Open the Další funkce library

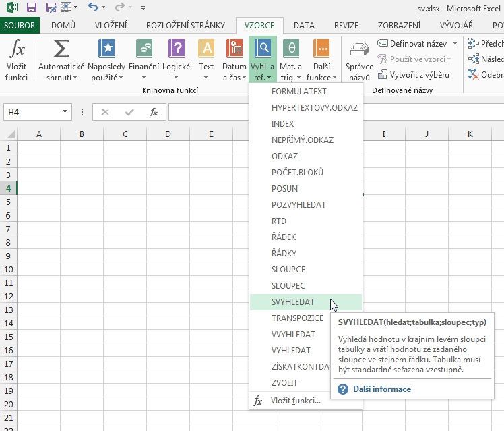pos(321,61)
